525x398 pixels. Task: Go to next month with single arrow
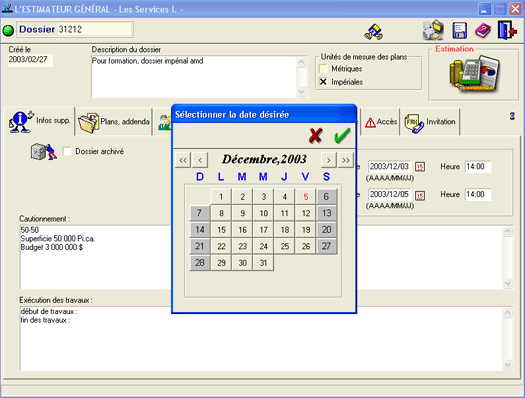328,160
